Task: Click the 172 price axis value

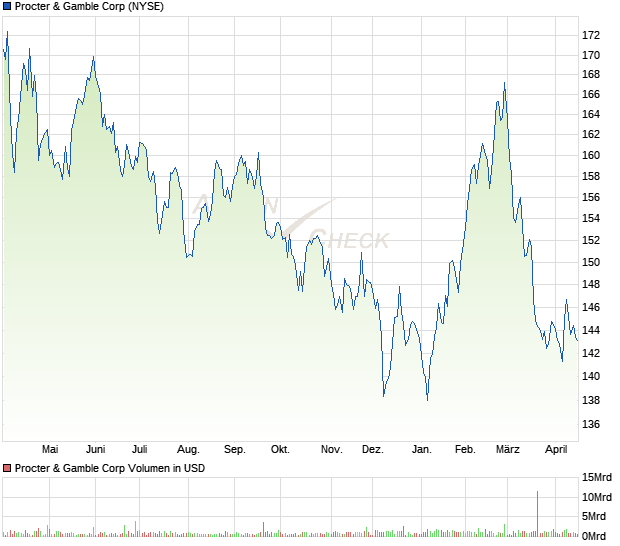Action: [x=591, y=36]
